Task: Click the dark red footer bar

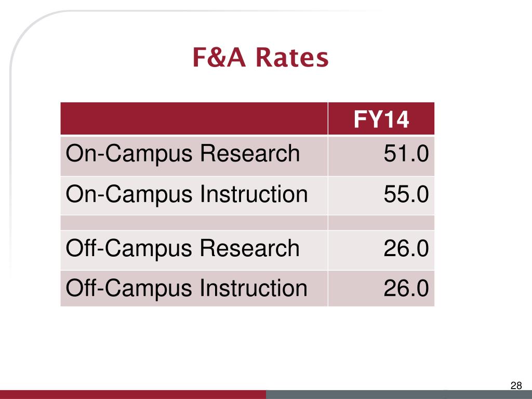Action: 133,395
